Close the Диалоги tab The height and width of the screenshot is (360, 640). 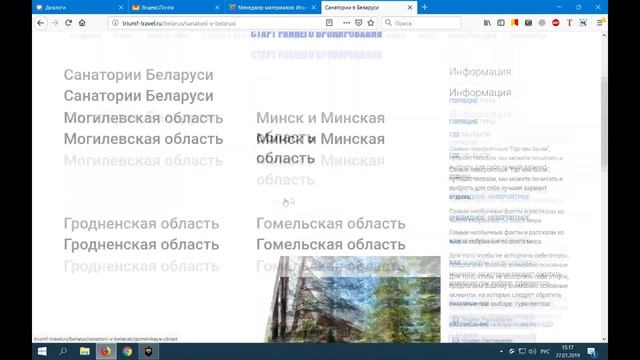(x=121, y=7)
